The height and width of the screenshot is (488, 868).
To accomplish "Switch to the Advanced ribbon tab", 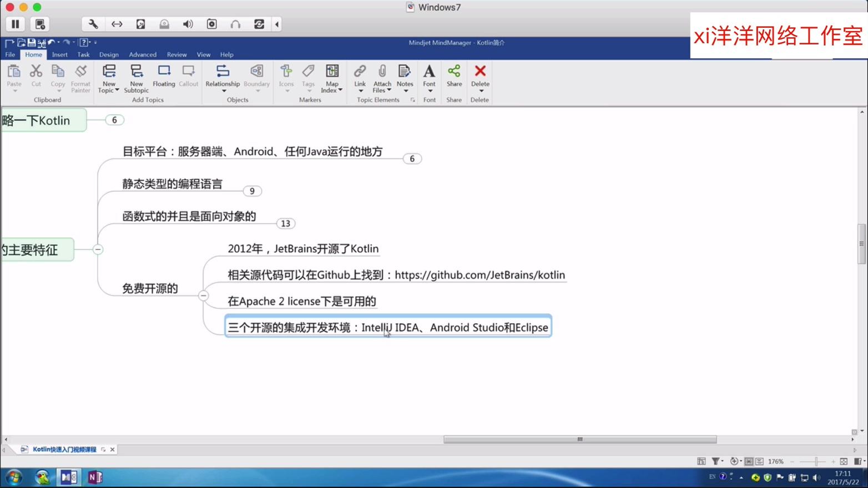I will click(143, 54).
